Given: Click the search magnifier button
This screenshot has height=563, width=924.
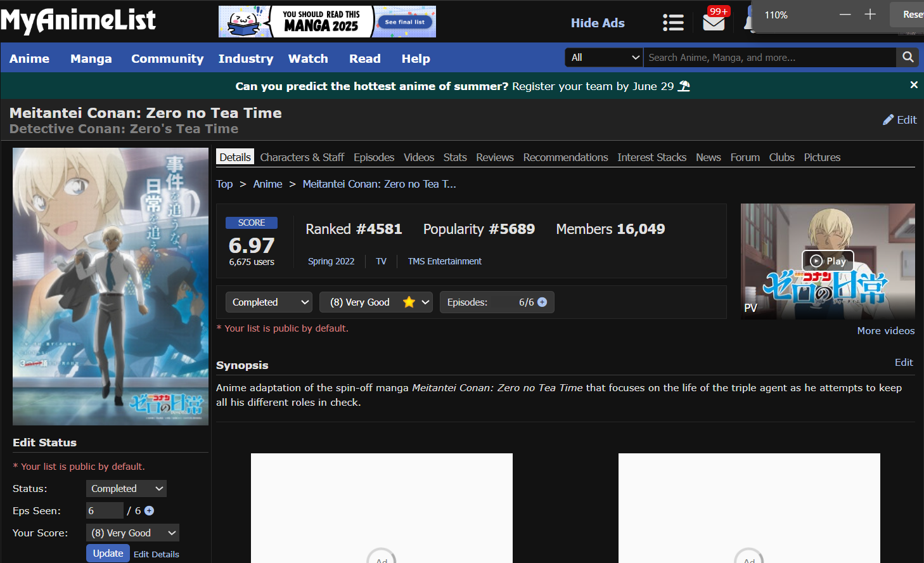Looking at the screenshot, I should click(x=908, y=57).
